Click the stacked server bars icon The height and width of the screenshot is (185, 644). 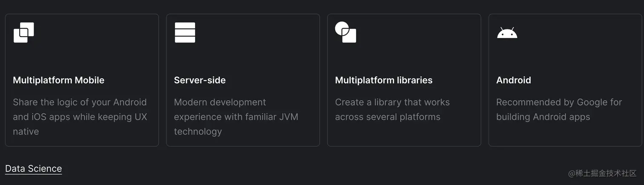(185, 32)
